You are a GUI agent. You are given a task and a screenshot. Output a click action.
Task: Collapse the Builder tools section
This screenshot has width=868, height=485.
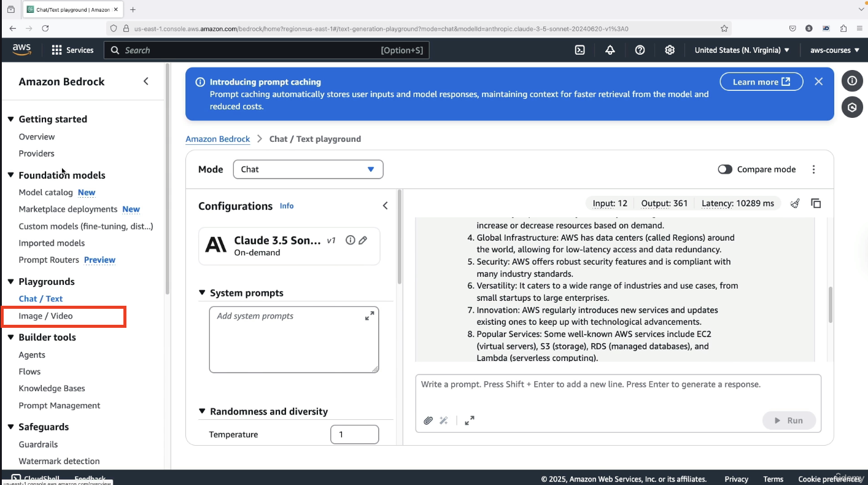click(11, 337)
